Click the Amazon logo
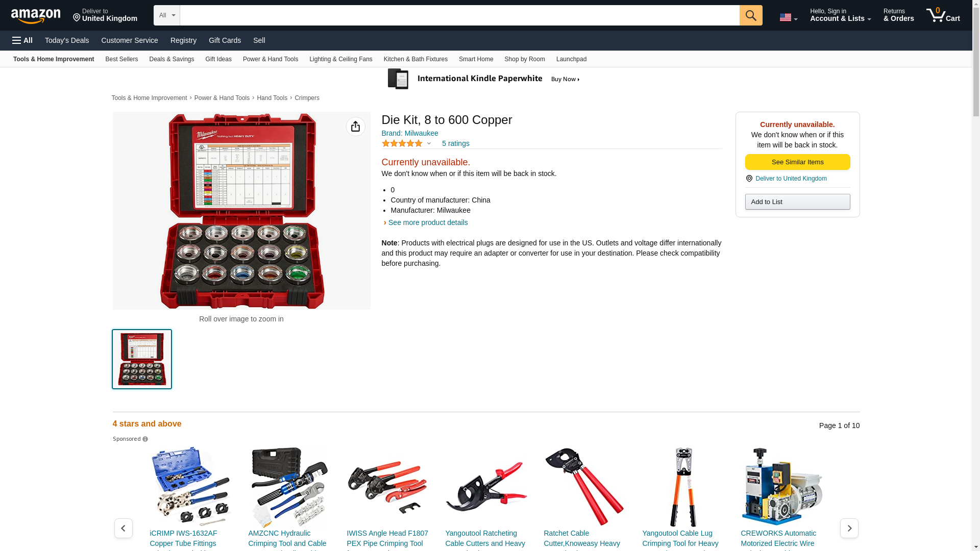 (x=36, y=16)
